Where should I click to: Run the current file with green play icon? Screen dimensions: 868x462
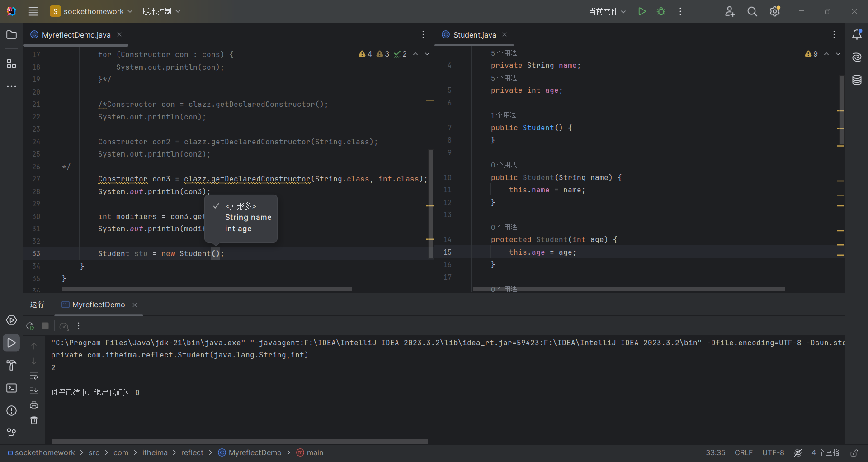(x=642, y=11)
